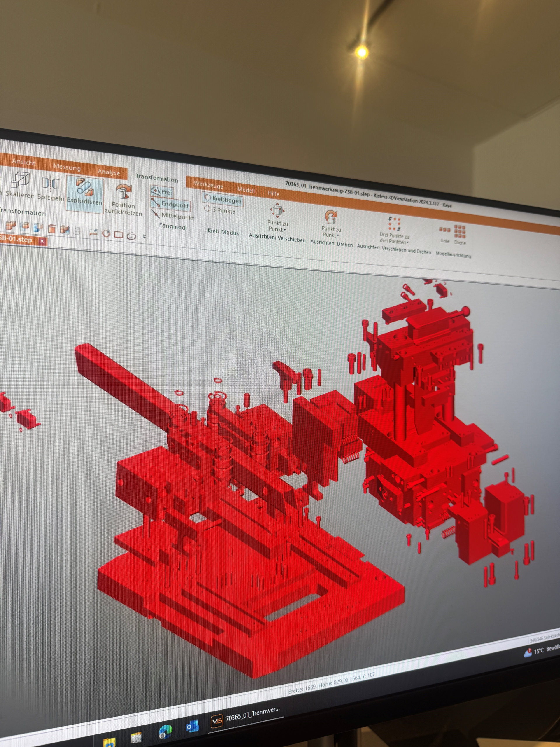Switch to the Messung ribbon tab
The image size is (560, 747).
67,167
